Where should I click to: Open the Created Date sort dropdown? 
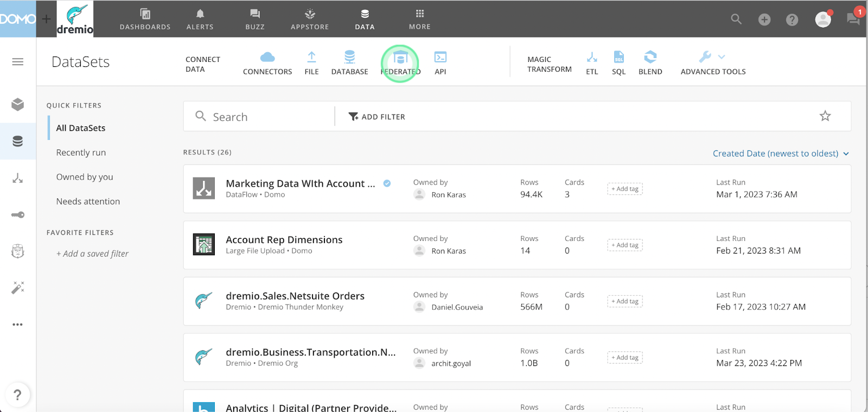[781, 154]
